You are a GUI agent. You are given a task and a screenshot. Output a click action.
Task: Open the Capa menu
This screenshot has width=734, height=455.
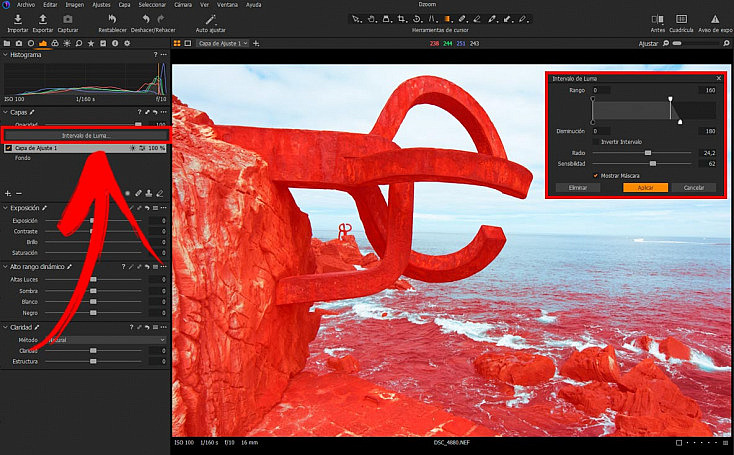point(124,5)
